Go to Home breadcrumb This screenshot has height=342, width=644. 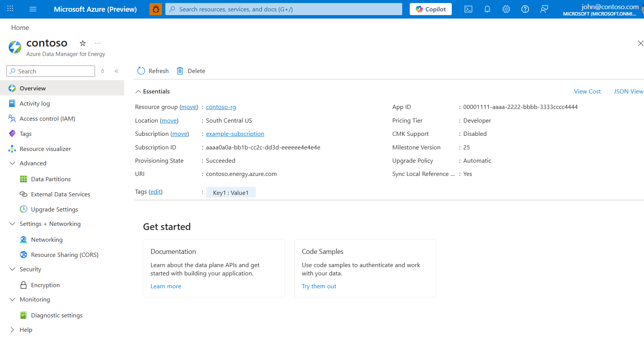click(x=20, y=28)
